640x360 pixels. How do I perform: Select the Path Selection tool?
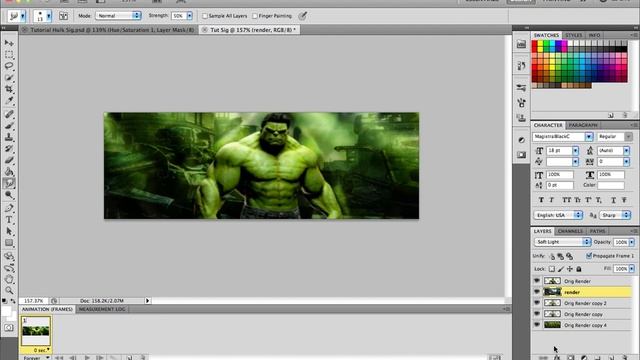[x=9, y=231]
